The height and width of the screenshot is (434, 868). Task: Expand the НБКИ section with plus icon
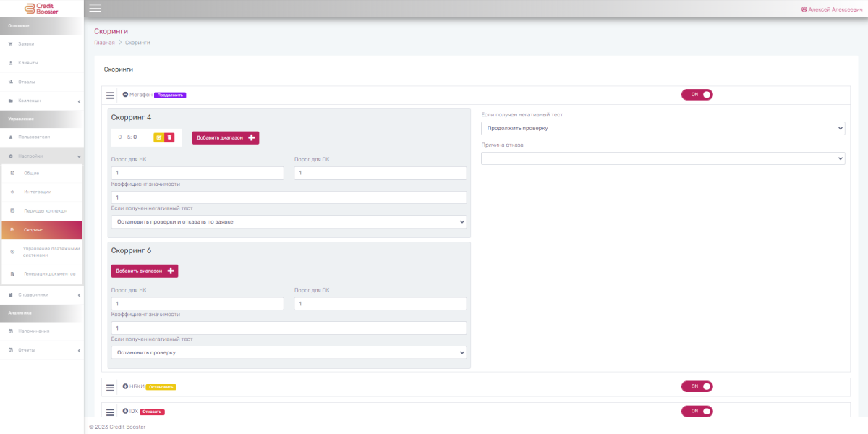[125, 386]
